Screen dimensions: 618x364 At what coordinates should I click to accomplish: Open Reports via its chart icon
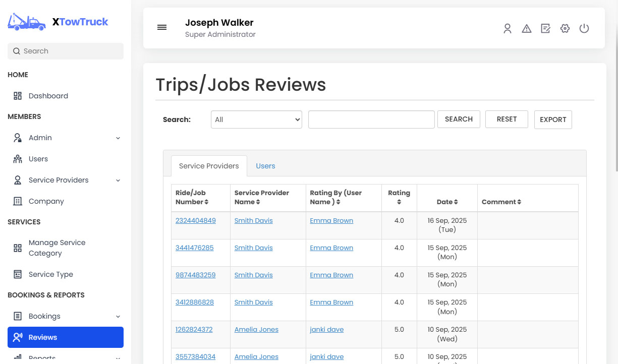pos(18,357)
